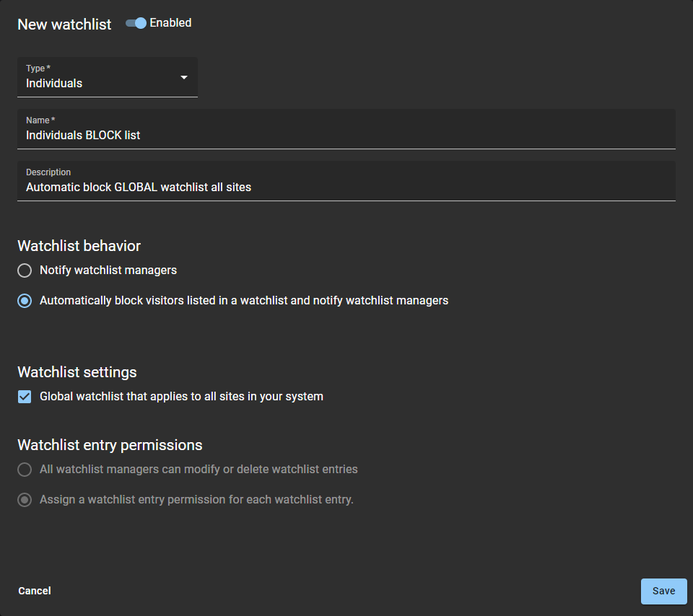Save the new watchlist
The width and height of the screenshot is (693, 616).
(663, 591)
